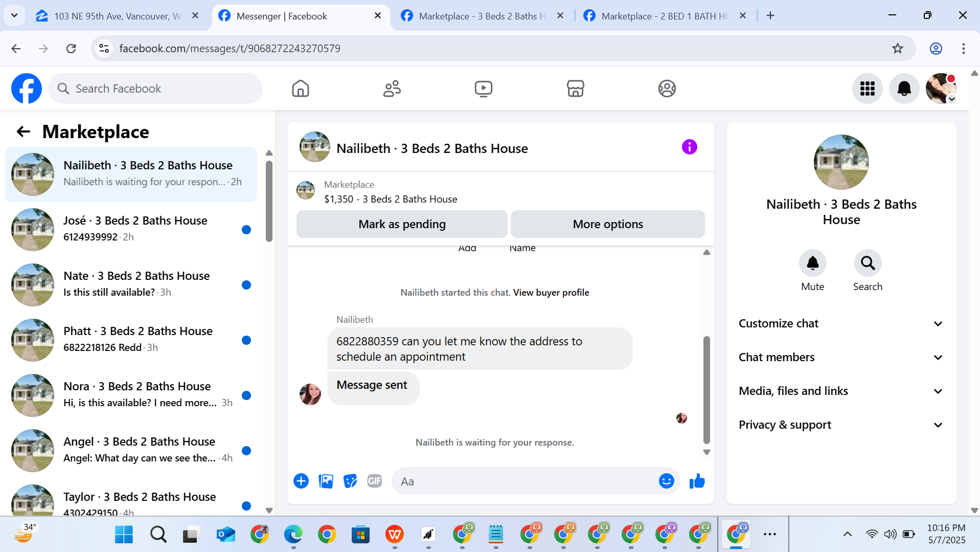Open Chrome three-dot menu
The image size is (980, 552).
pyautogui.click(x=964, y=48)
